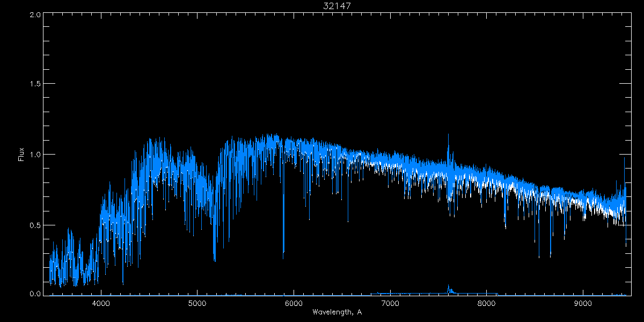Screen dimensions: 644x322
Task: Click the 0.0 flux tick label
Action: (x=34, y=294)
